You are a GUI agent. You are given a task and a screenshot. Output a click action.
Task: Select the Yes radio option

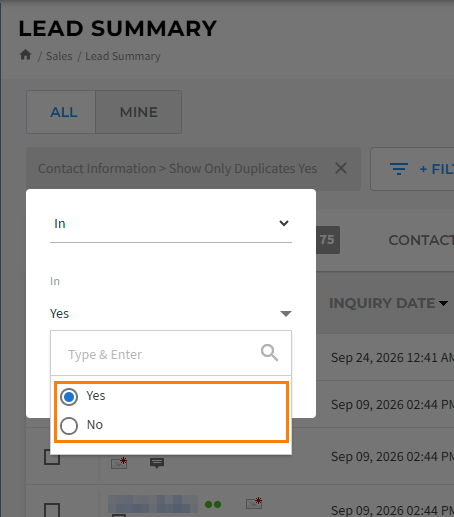69,397
